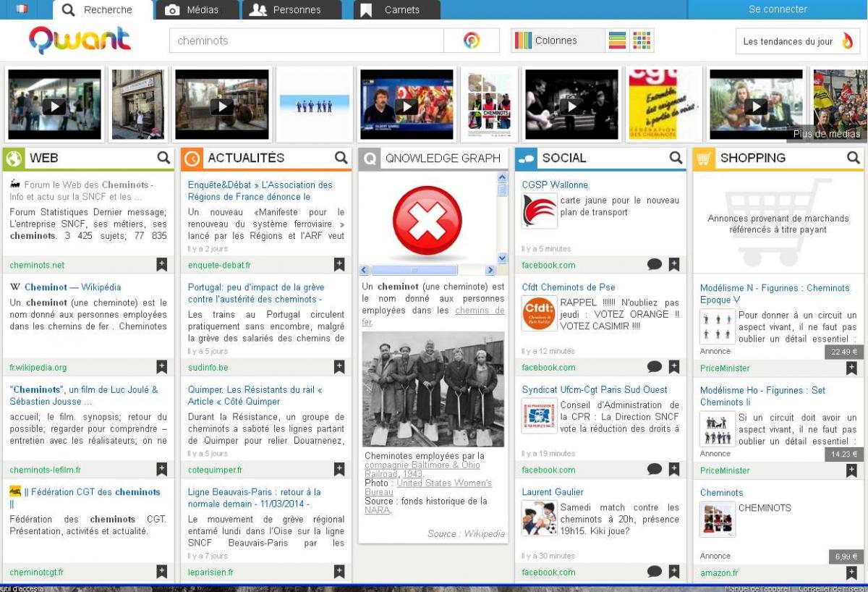Switch to the Médias tab
The width and height of the screenshot is (868, 592).
pos(192,10)
